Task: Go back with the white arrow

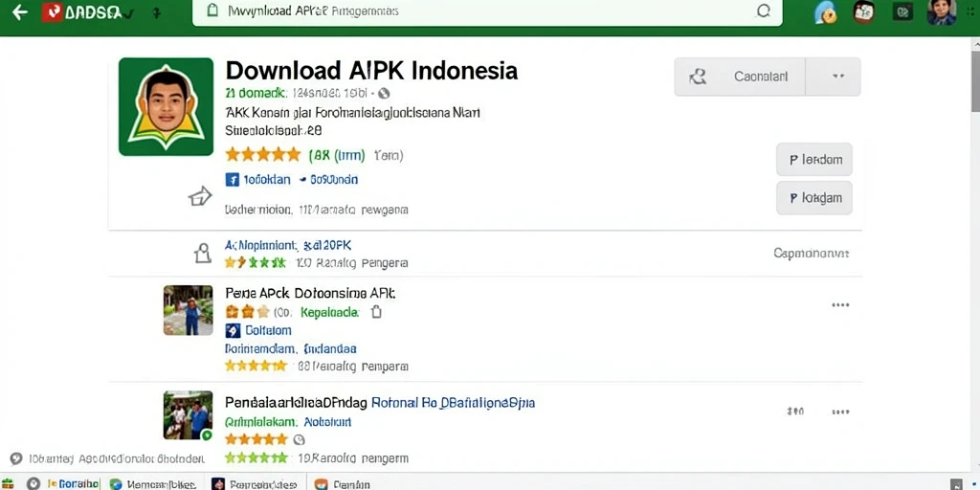Action: click(20, 12)
